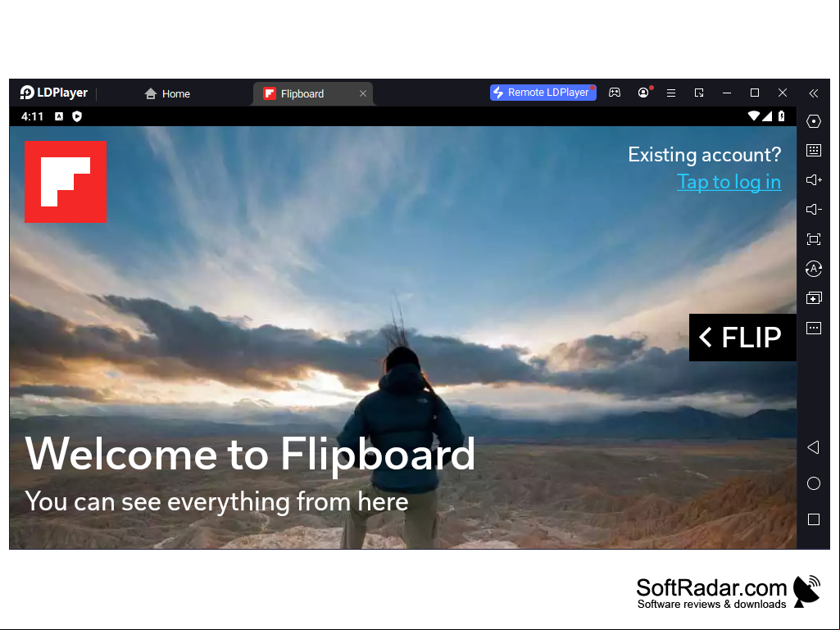Tap the Android home circle button
The width and height of the screenshot is (840, 630).
pos(813,483)
